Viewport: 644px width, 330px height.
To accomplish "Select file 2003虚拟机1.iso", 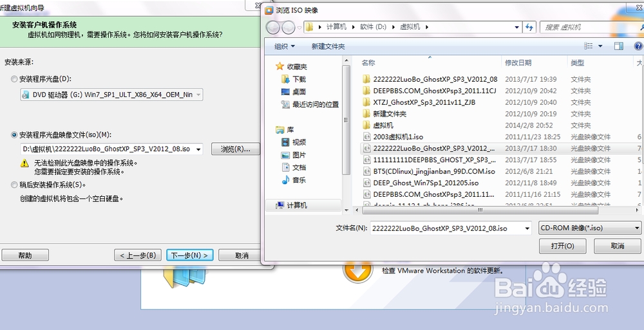I will pos(393,136).
